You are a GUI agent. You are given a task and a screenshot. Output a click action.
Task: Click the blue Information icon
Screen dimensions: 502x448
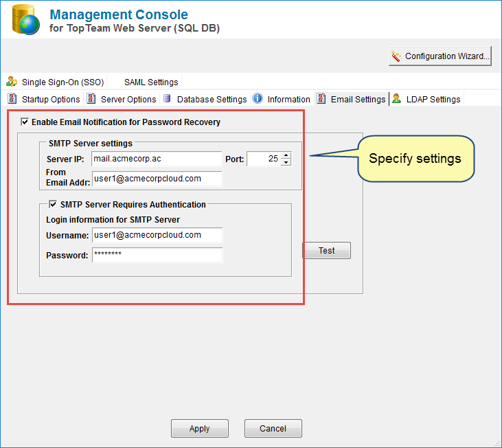pos(258,98)
